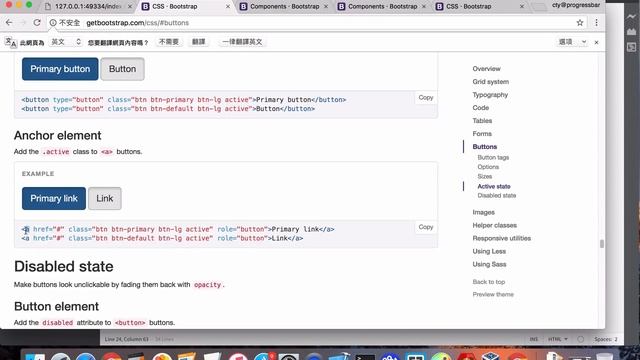This screenshot has width=640, height=360.
Task: Go to Typography in the sidebar
Action: 490,95
